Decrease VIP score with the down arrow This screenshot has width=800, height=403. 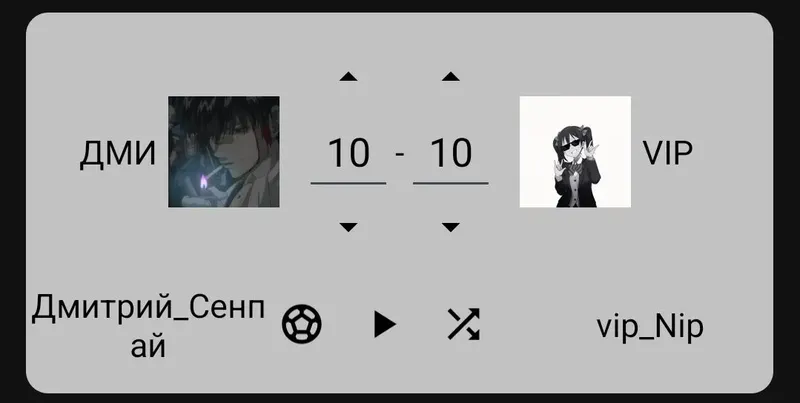point(451,227)
